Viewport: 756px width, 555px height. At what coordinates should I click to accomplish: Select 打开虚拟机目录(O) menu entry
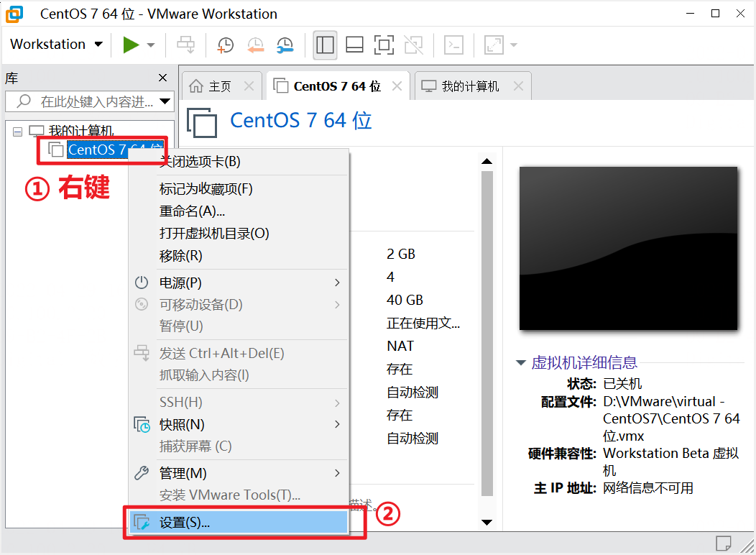(x=238, y=234)
